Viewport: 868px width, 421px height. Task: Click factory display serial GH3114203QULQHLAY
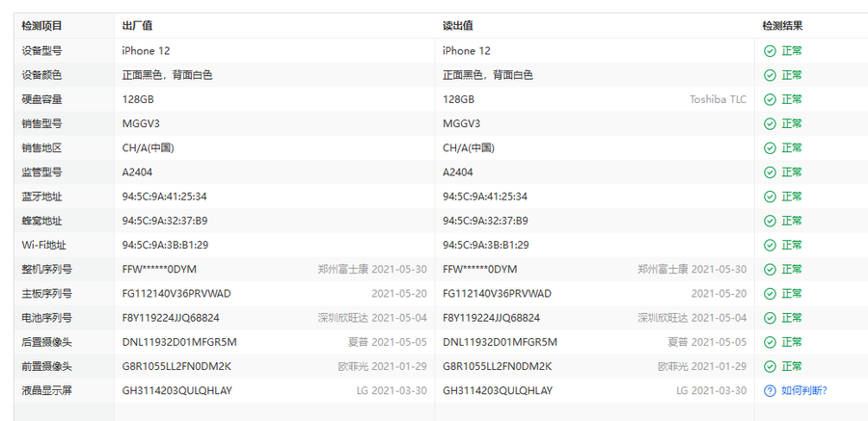[x=177, y=391]
